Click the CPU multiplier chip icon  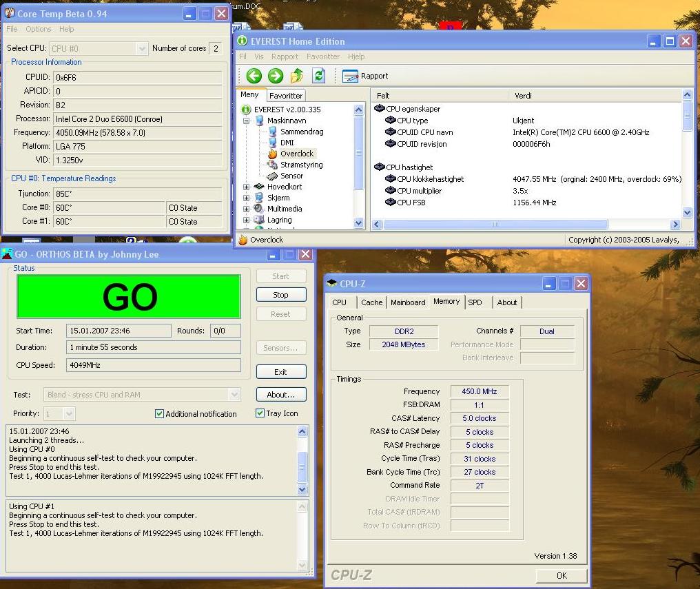pos(390,190)
